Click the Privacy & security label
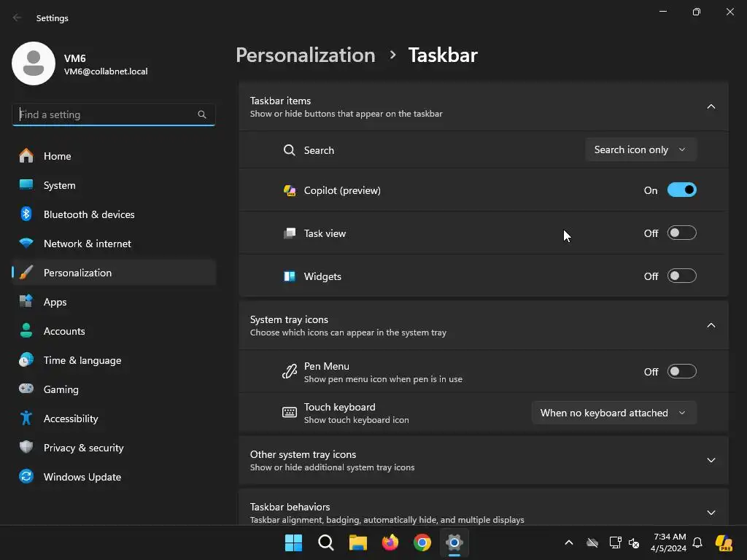Image resolution: width=747 pixels, height=560 pixels. (x=84, y=448)
